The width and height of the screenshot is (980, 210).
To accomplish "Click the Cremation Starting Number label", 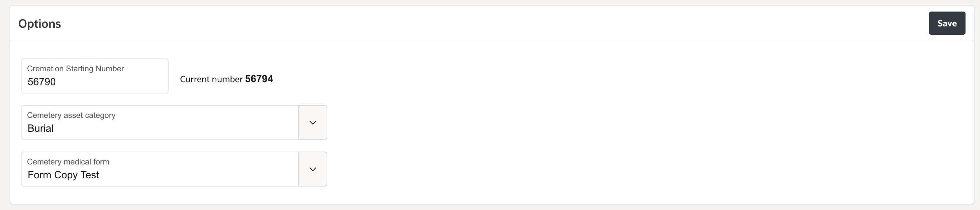I will point(75,69).
